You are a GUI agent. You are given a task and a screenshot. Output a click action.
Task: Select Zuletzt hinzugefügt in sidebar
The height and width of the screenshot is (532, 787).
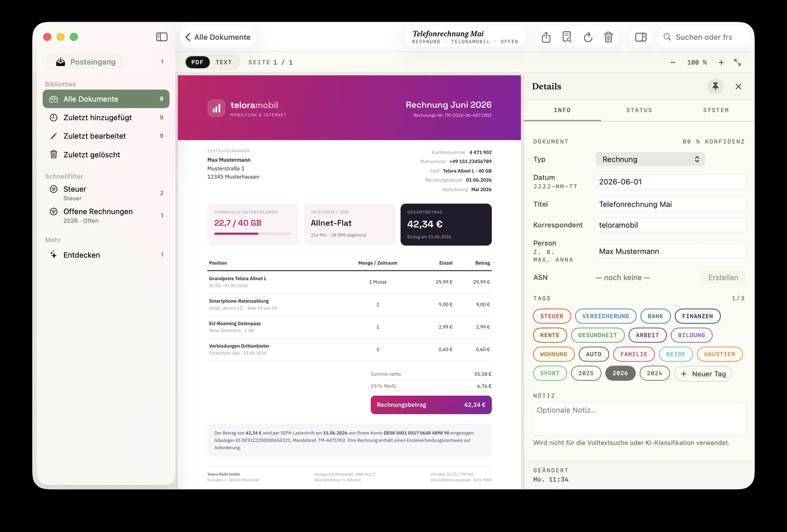tap(106, 118)
